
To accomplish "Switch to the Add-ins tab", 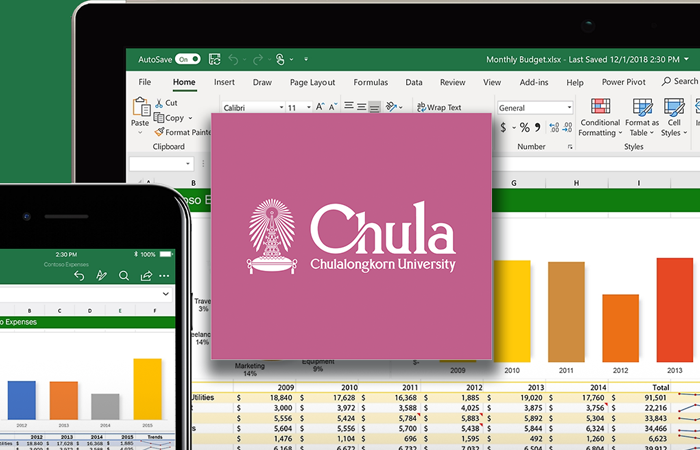I will (x=534, y=82).
